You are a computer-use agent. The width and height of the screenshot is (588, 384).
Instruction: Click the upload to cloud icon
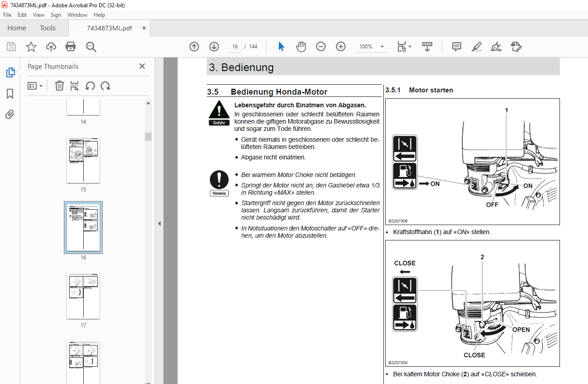coord(51,47)
